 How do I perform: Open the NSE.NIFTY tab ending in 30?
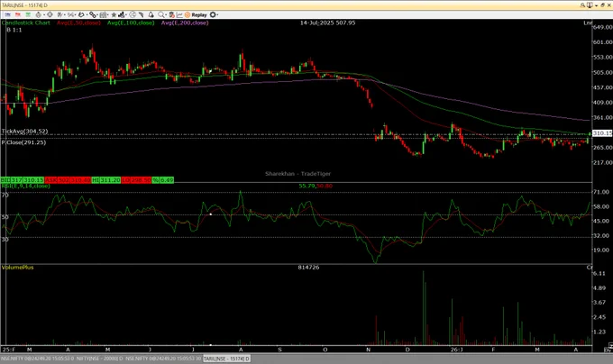coord(163,359)
